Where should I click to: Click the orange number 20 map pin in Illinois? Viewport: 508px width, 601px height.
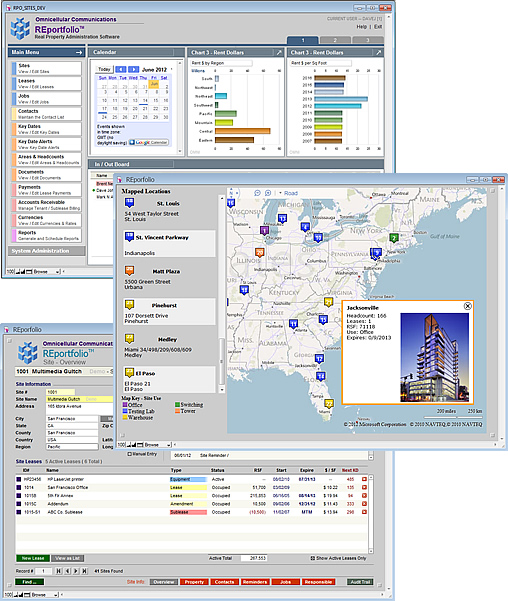point(260,253)
